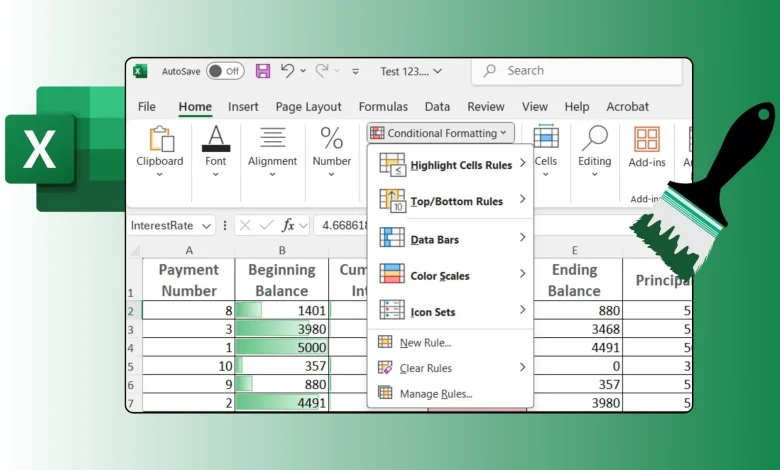Open the Help tab

pos(577,106)
